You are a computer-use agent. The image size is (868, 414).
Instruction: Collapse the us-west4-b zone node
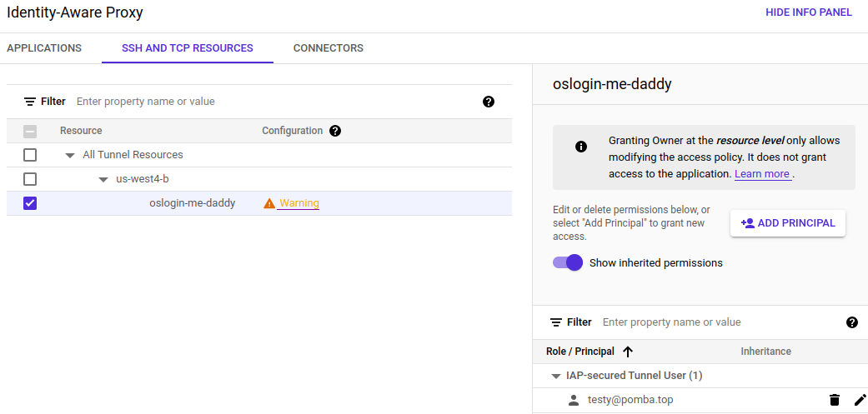click(103, 179)
